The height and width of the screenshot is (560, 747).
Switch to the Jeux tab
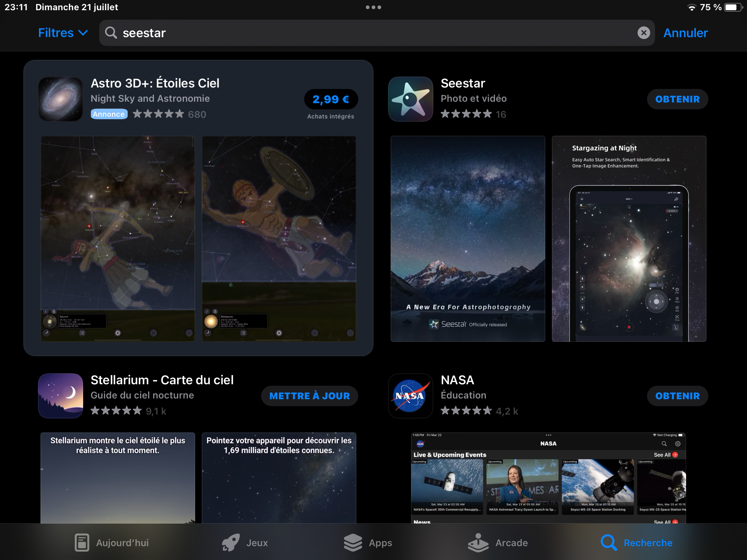(x=245, y=543)
